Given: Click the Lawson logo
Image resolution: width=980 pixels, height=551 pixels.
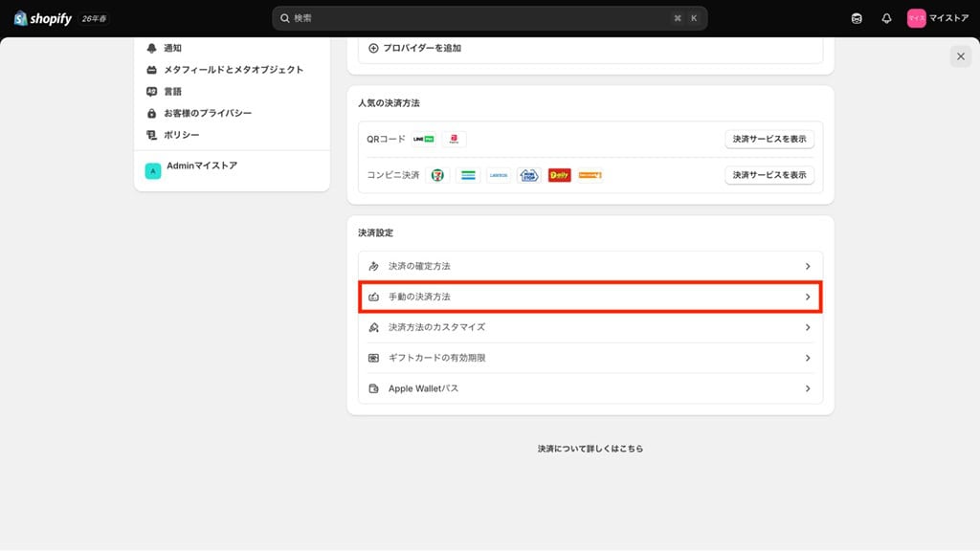Looking at the screenshot, I should (x=499, y=175).
